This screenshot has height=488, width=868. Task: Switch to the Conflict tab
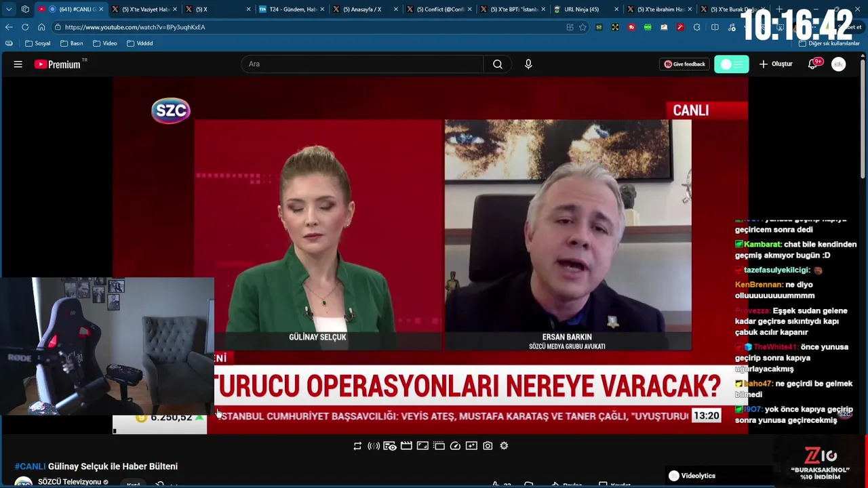point(440,9)
